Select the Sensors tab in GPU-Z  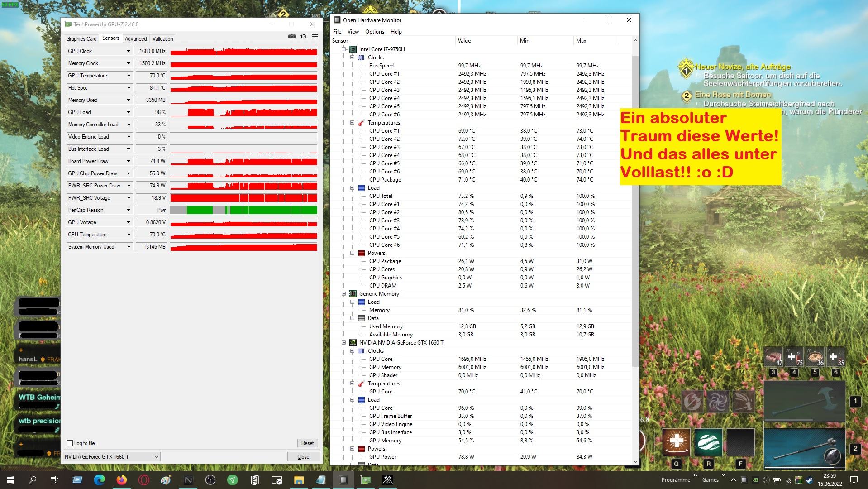(110, 38)
